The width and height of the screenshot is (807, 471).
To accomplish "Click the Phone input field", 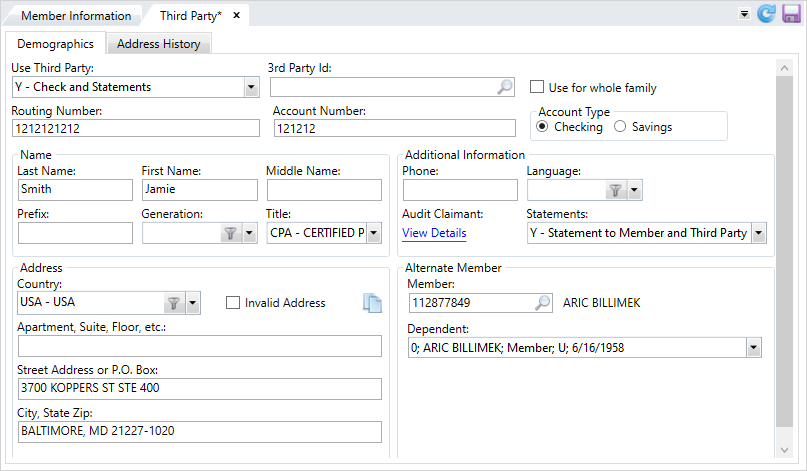I will tap(460, 190).
